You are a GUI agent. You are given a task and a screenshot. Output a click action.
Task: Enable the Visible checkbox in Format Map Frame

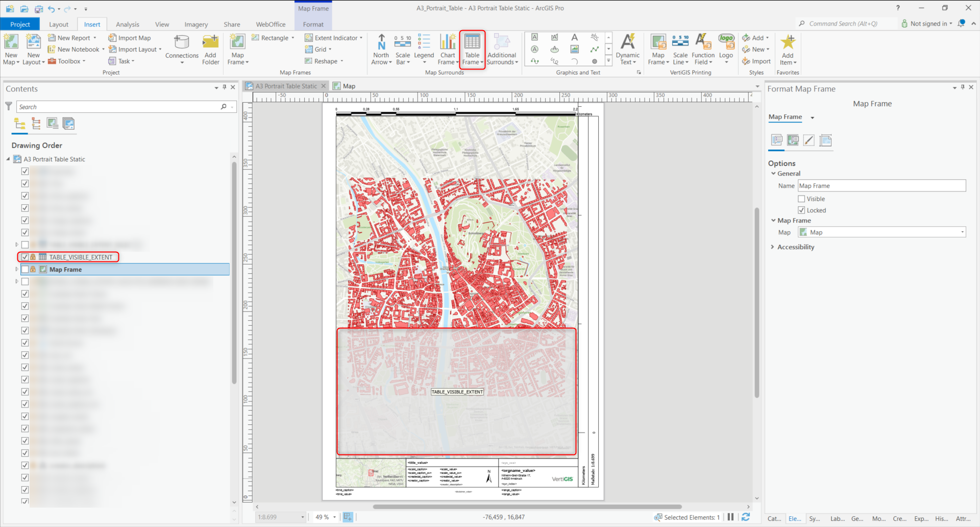[x=801, y=199]
